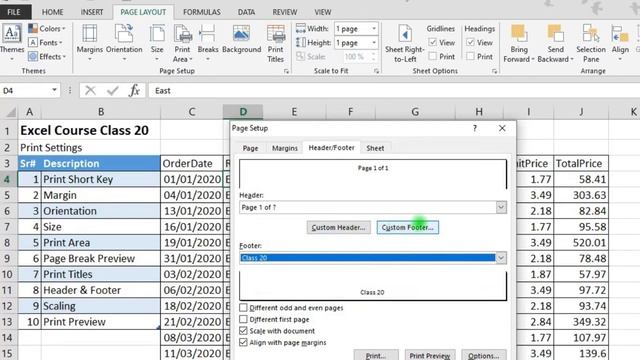Open the Name Box dropdown
Screen dimensions: 640x360
click(54, 90)
